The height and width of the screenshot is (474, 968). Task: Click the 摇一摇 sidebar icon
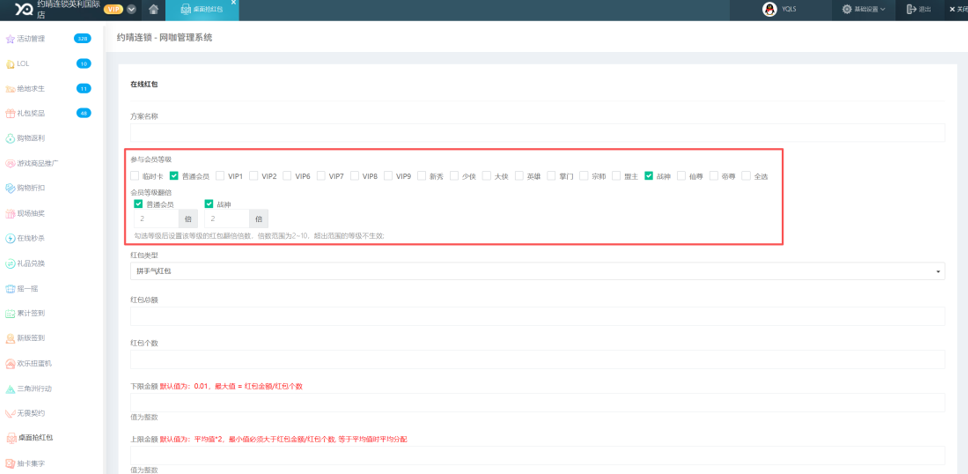coord(9,288)
